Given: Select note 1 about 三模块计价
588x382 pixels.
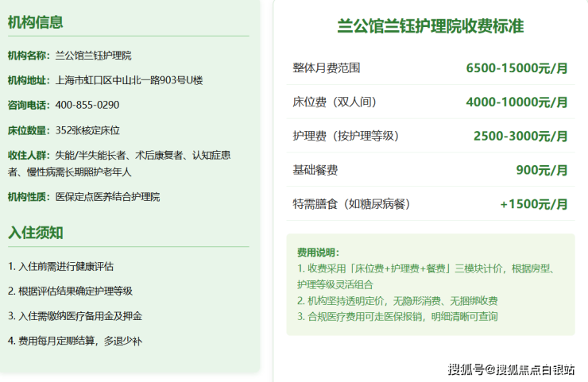Looking at the screenshot, I should click(426, 276).
